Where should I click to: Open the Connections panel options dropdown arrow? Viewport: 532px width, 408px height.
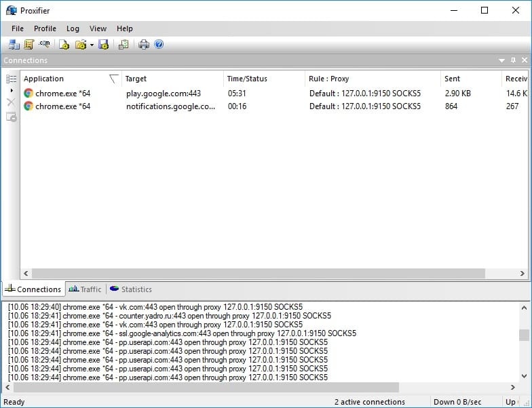click(x=502, y=60)
